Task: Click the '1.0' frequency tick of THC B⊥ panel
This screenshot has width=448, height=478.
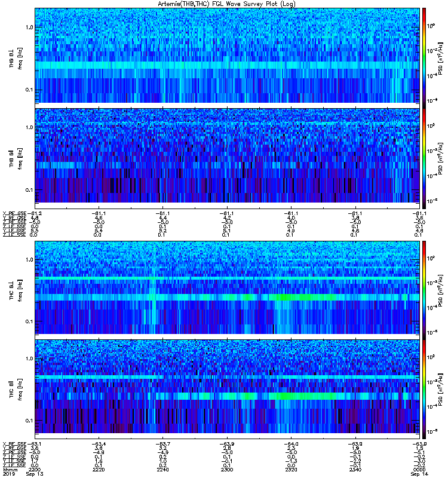Action: (x=29, y=260)
